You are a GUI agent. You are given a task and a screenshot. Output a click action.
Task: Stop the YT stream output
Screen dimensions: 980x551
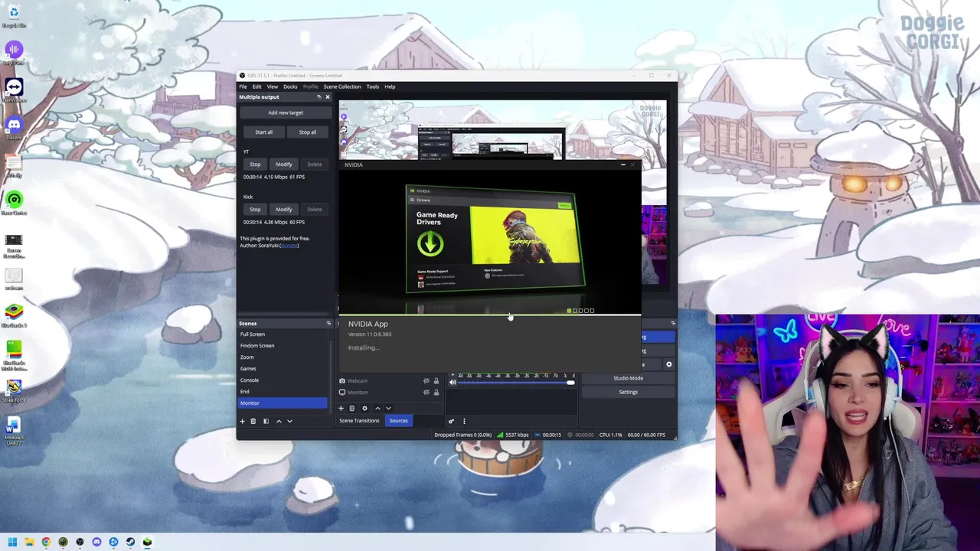coord(255,165)
